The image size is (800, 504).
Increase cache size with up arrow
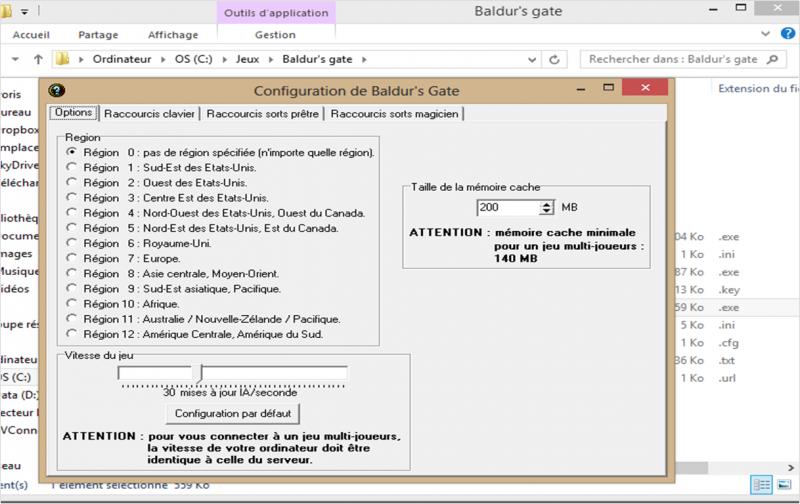click(x=546, y=204)
